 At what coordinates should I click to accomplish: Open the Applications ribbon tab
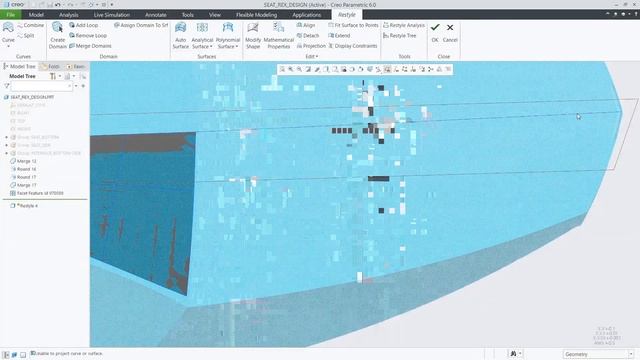click(x=307, y=15)
